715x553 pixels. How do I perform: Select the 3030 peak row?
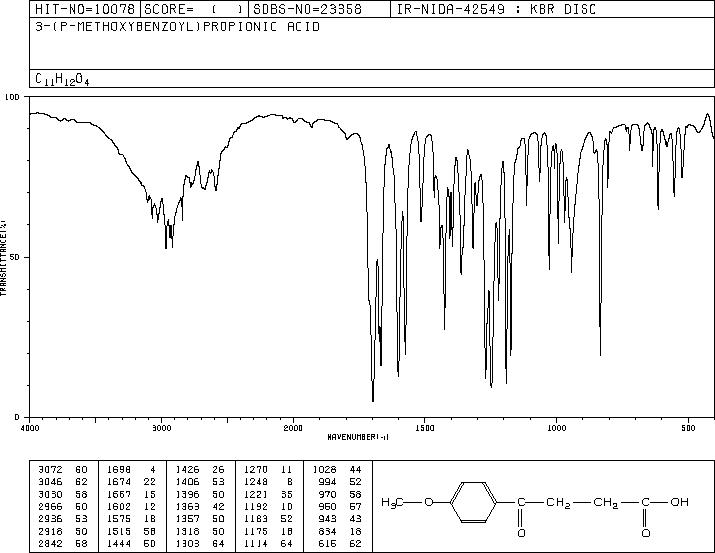63,494
